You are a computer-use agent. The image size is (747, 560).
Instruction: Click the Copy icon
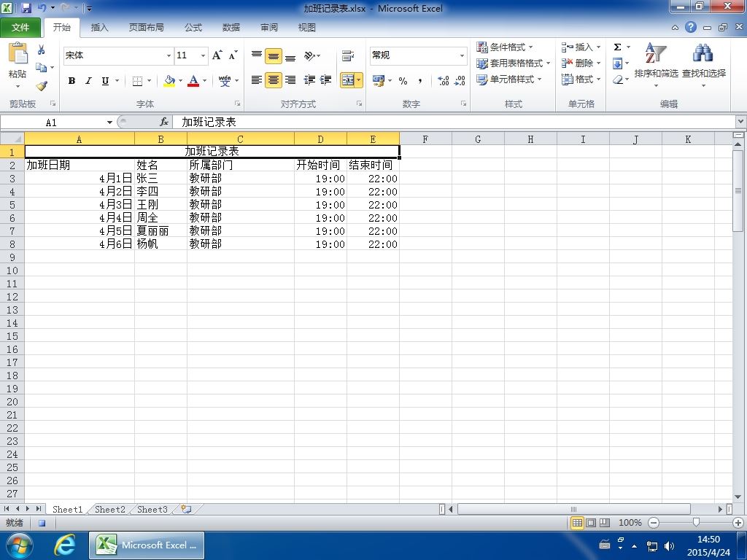[42, 68]
